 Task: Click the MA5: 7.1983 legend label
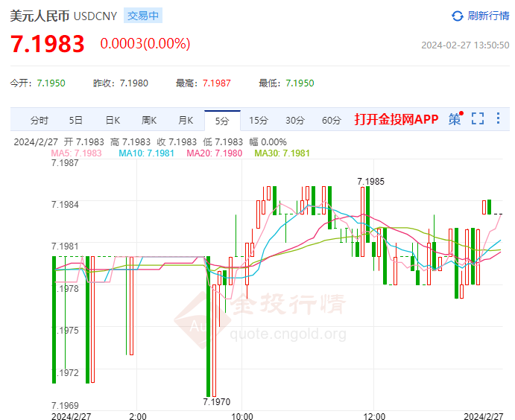pyautogui.click(x=76, y=153)
